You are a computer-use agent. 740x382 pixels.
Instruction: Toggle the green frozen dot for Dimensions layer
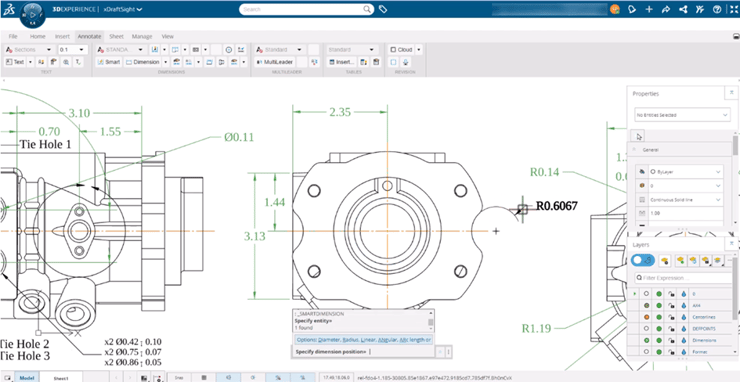tap(659, 340)
